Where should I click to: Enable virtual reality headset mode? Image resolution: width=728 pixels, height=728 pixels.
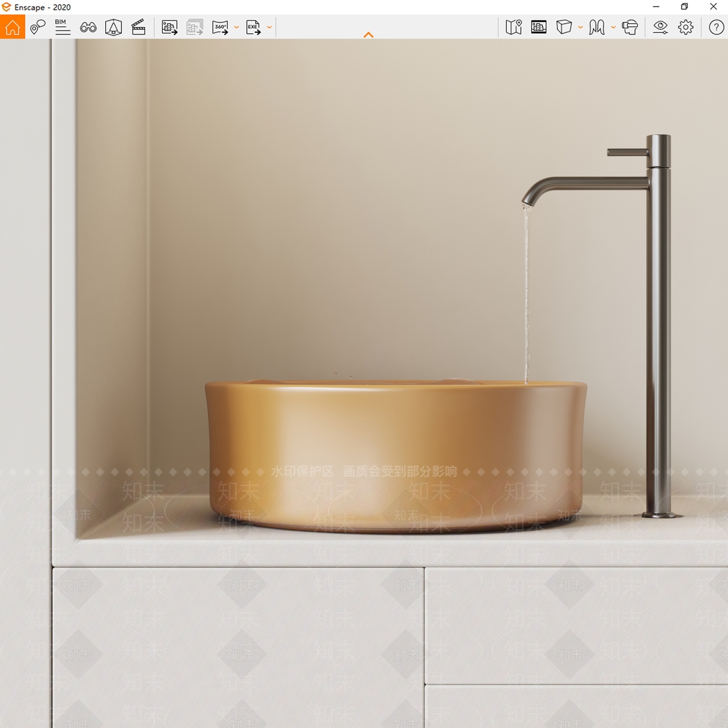[x=630, y=27]
